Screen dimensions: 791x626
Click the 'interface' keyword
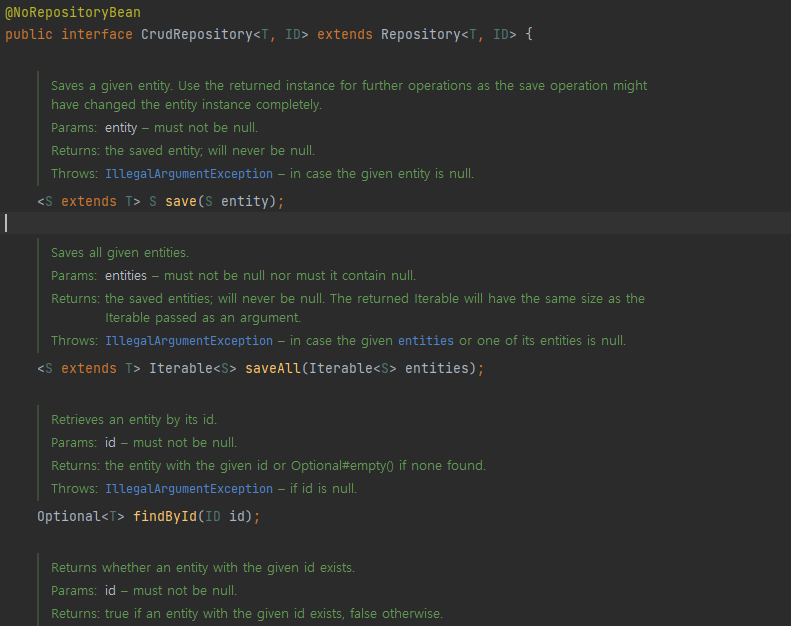point(97,34)
